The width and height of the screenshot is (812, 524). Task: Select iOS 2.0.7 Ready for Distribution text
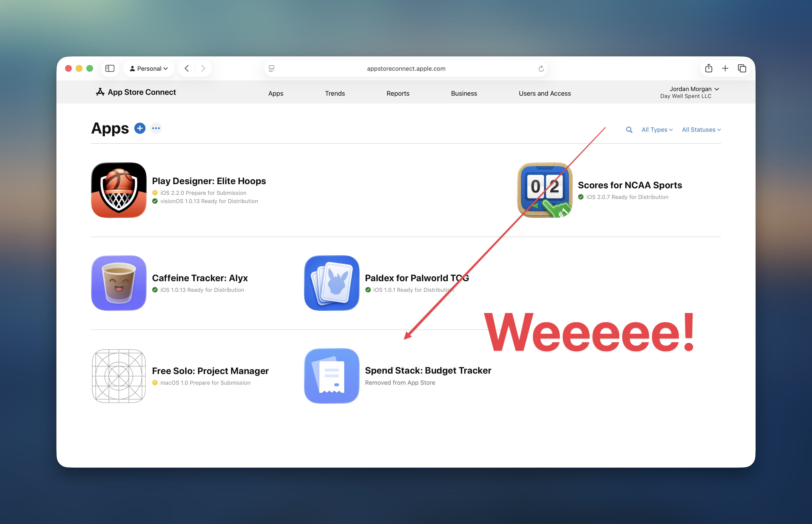tap(627, 197)
